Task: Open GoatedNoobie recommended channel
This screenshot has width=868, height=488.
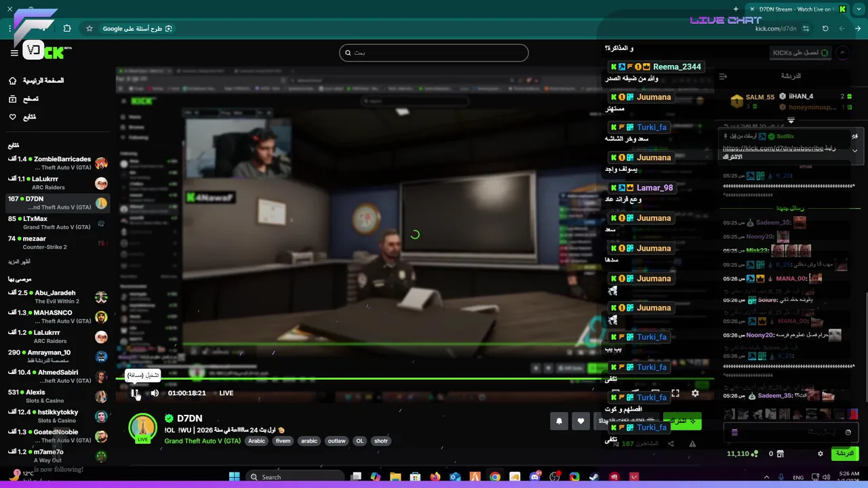Action: 58,436
